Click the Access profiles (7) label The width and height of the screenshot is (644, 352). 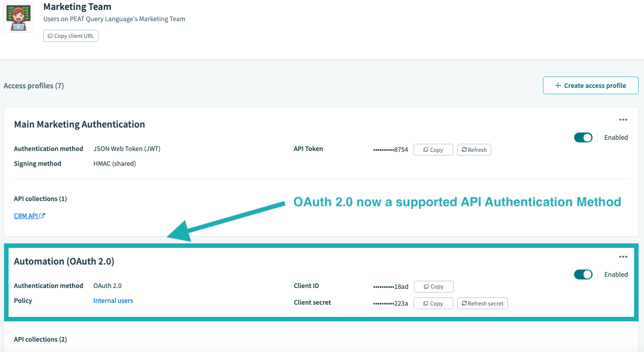coord(34,86)
